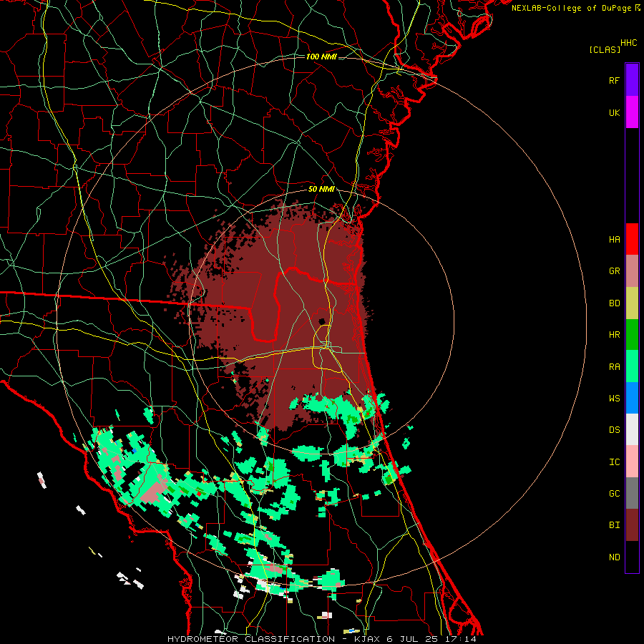
Task: Click the WS legend label
Action: (x=614, y=399)
